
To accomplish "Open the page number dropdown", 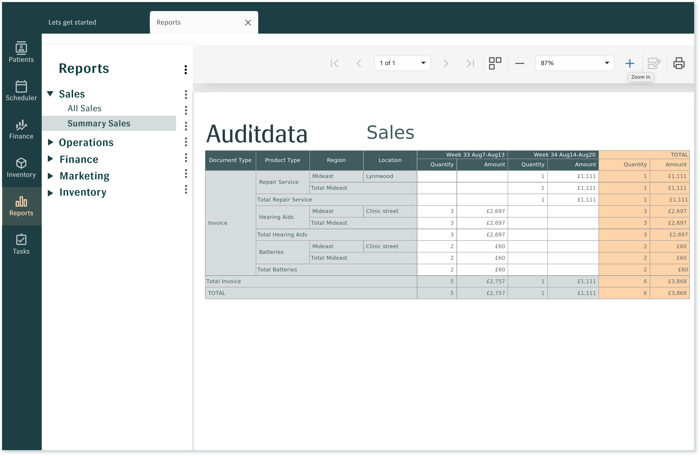I will click(402, 63).
